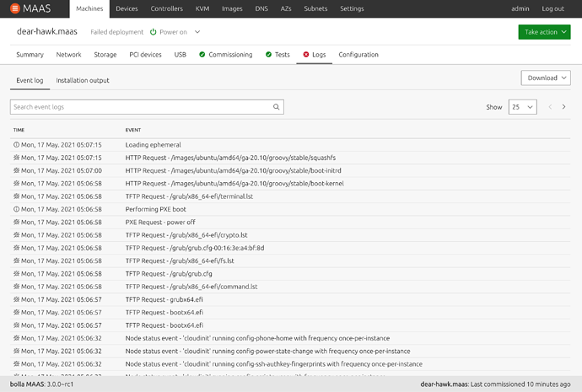The height and width of the screenshot is (392, 582).
Task: Click the Tests passed check icon
Action: 268,55
